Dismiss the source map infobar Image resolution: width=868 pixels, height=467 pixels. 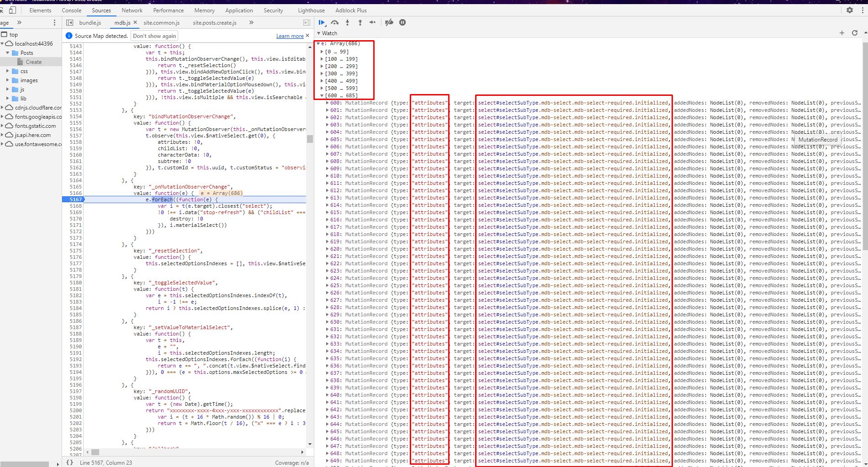[x=307, y=36]
